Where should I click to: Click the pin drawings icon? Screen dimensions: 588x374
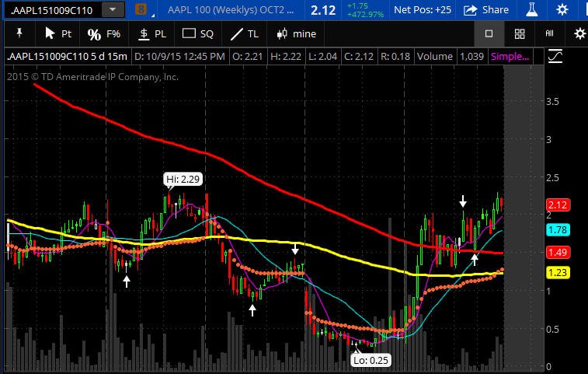point(19,33)
